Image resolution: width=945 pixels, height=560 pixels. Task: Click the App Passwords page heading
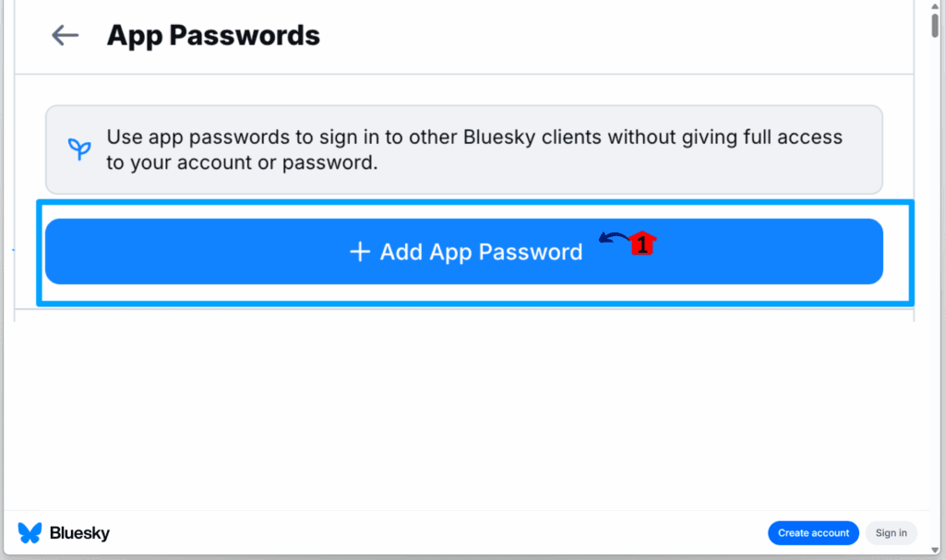coord(213,36)
